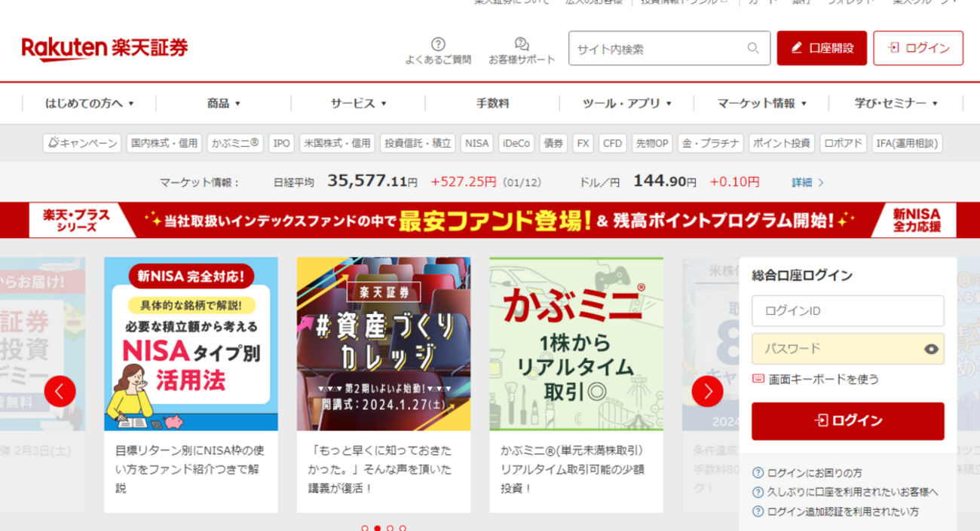Click help icon beside ログイン追加認証を利用されたい方
The width and height of the screenshot is (980, 531).
(758, 511)
